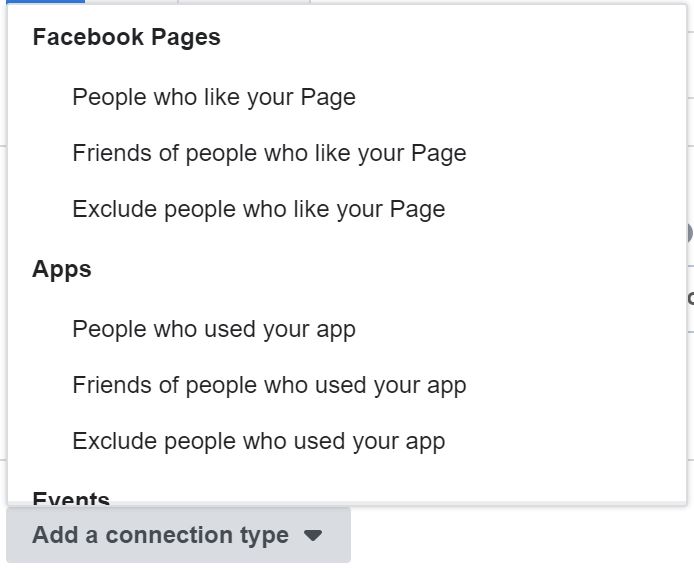Target people who like your Page
694x570 pixels.
[x=214, y=97]
